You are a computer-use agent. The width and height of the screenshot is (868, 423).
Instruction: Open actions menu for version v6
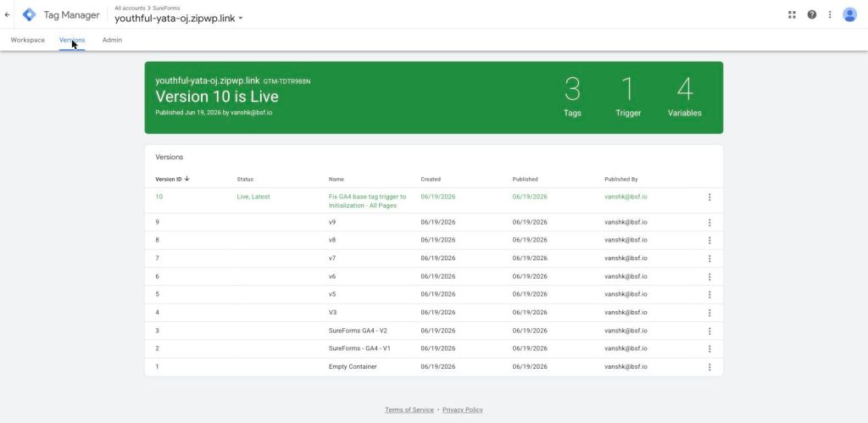709,277
